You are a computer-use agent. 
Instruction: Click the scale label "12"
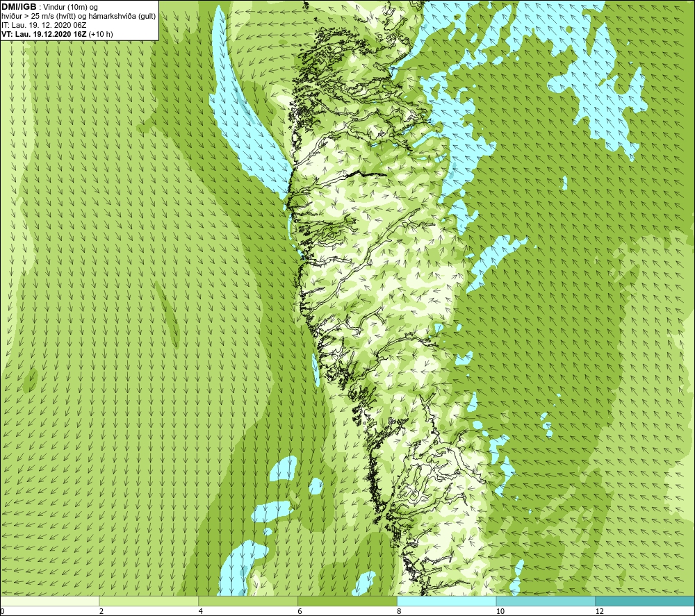coord(600,611)
